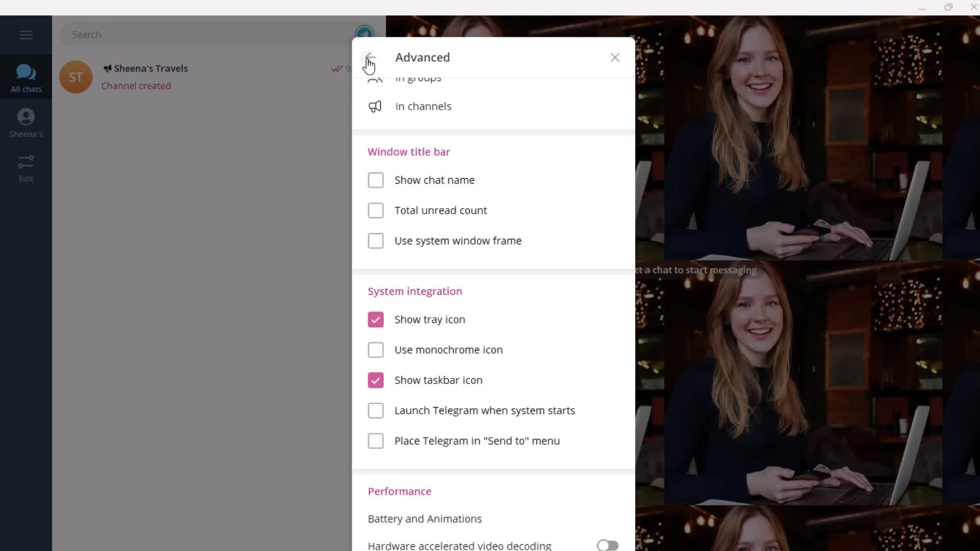Toggle Total unread count checkbox
The width and height of the screenshot is (980, 551).
(x=376, y=210)
